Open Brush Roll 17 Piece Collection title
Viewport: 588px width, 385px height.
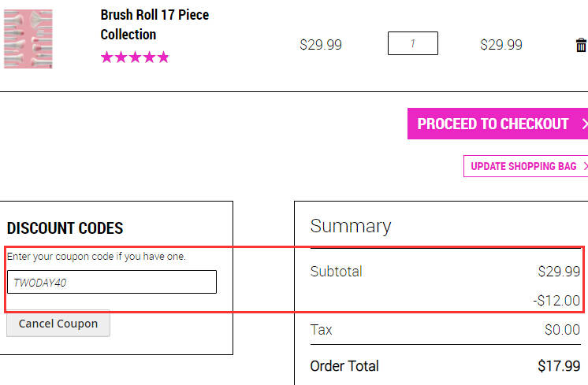click(x=154, y=24)
